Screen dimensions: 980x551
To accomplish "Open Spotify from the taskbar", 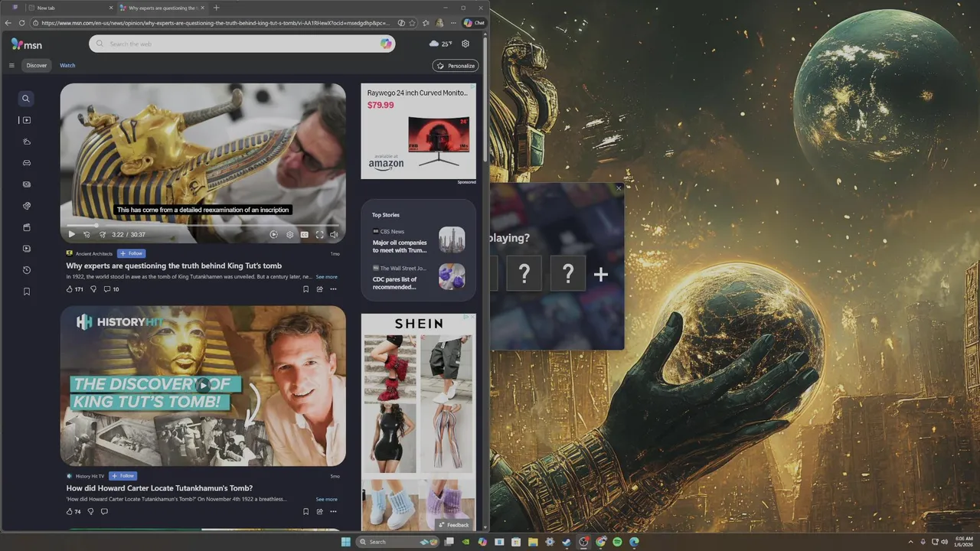I will click(x=617, y=542).
